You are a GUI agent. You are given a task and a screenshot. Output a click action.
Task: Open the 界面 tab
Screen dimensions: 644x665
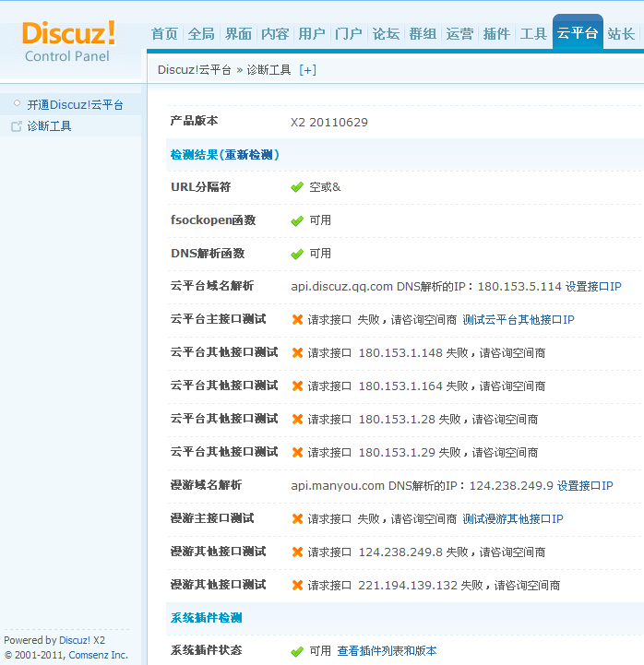[238, 34]
